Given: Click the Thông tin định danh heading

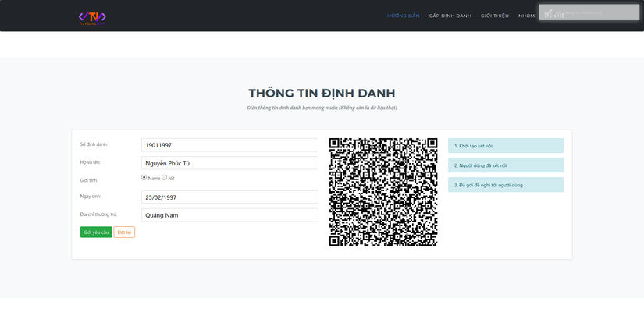Looking at the screenshot, I should [322, 93].
